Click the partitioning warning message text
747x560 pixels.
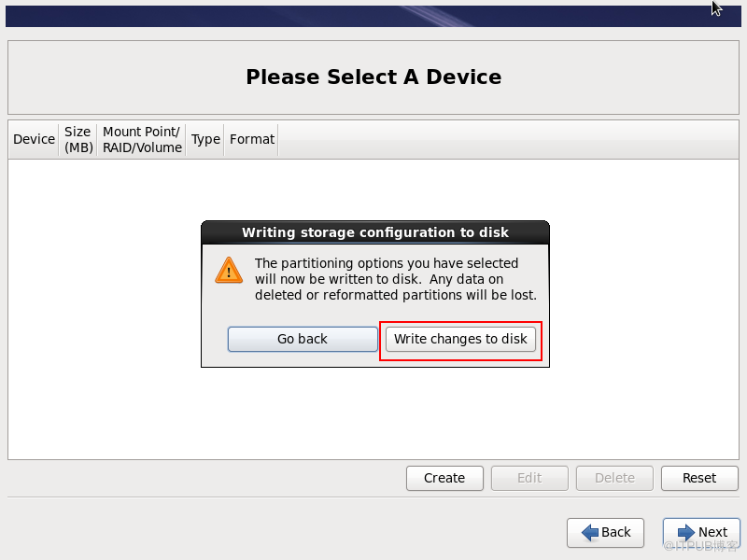(x=395, y=279)
